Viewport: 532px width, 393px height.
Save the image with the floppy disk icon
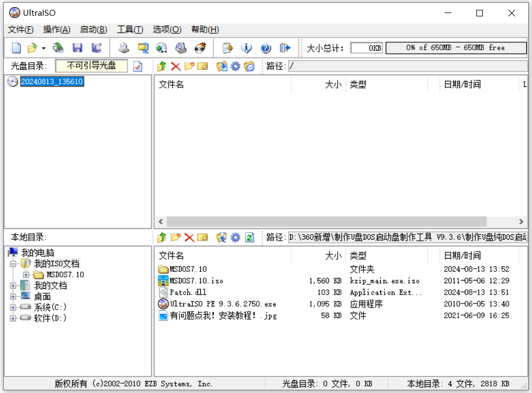coord(77,48)
